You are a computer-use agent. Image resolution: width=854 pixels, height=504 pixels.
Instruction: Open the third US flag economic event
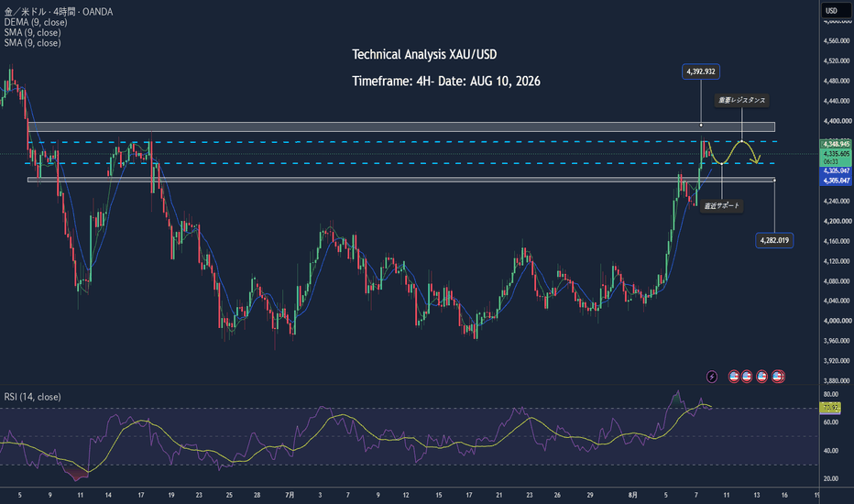tap(762, 377)
